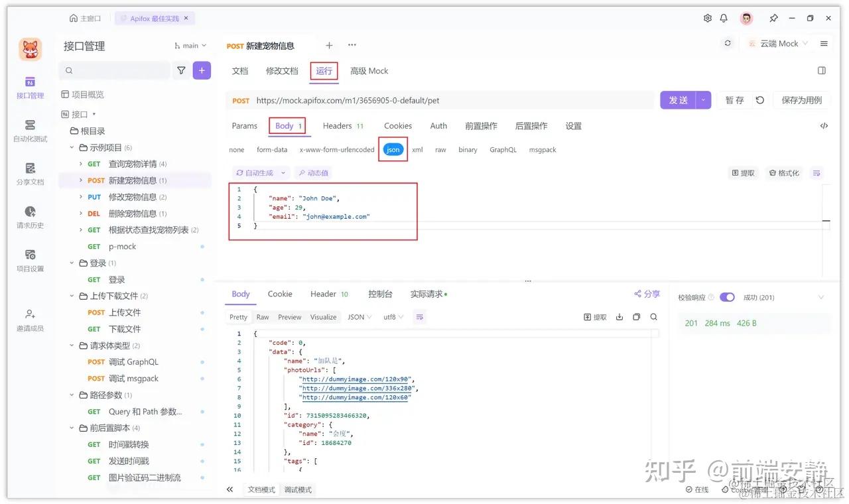The height and width of the screenshot is (504, 849).
Task: Switch body type to xml
Action: coord(417,149)
